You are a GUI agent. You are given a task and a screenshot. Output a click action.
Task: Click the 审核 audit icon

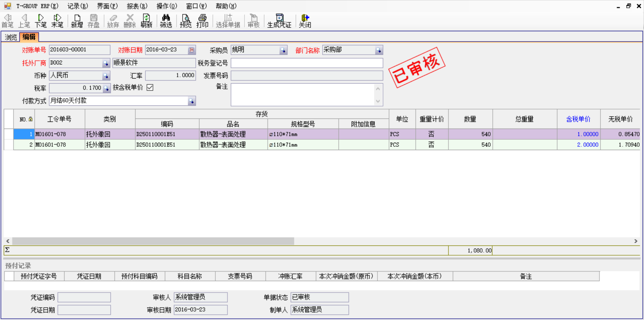254,21
